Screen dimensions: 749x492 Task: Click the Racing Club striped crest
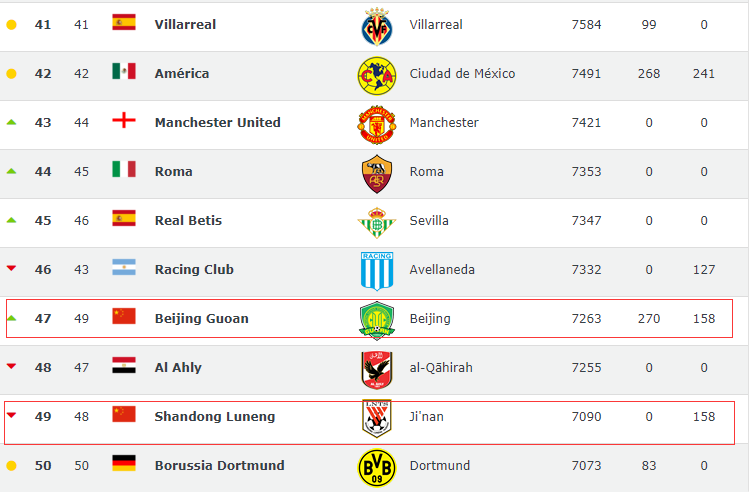pyautogui.click(x=377, y=271)
